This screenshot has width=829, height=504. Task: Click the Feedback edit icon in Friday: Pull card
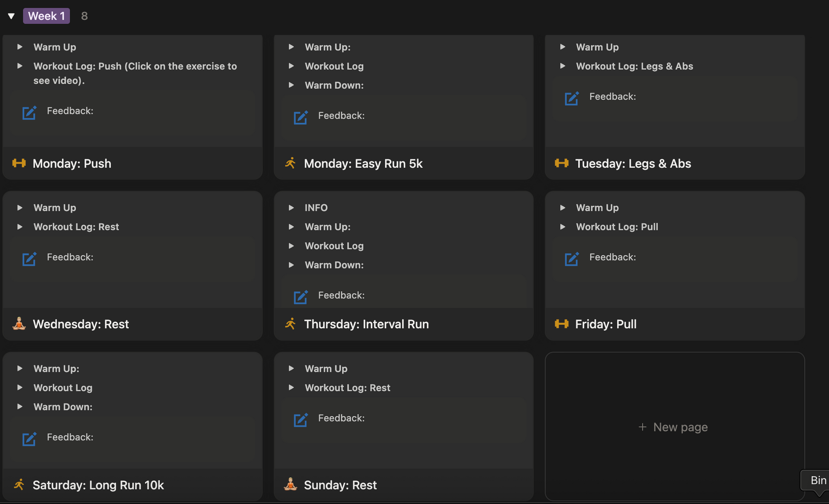coord(571,259)
